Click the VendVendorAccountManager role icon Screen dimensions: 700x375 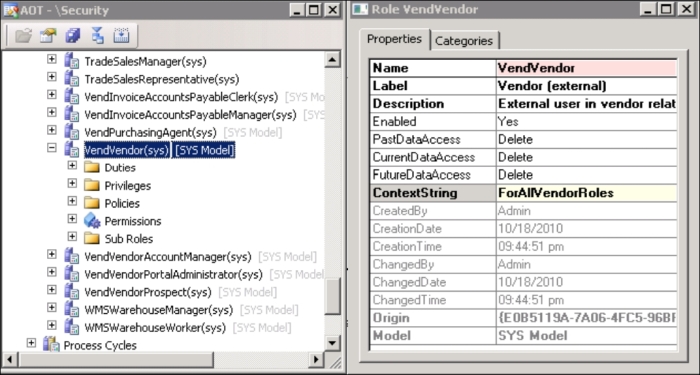(x=71, y=256)
